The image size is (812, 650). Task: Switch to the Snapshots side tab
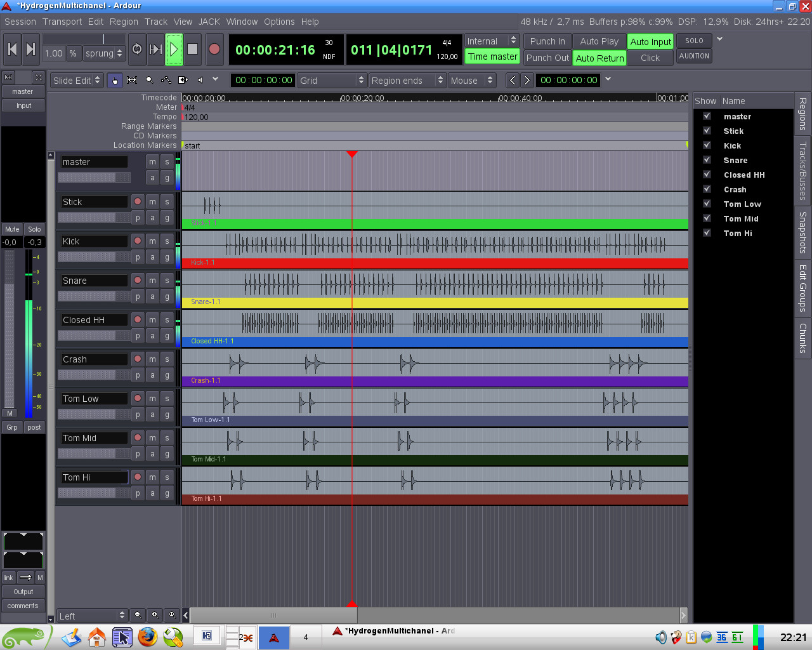point(802,232)
